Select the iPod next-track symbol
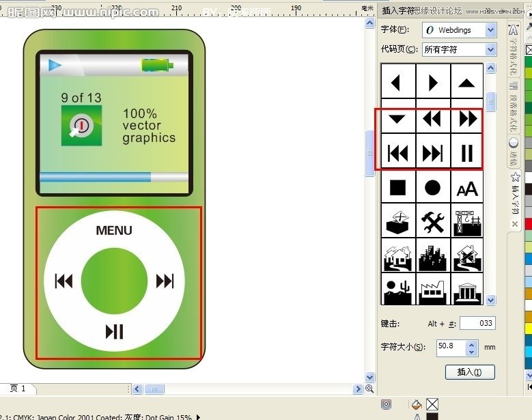The image size is (532, 420). 165,281
